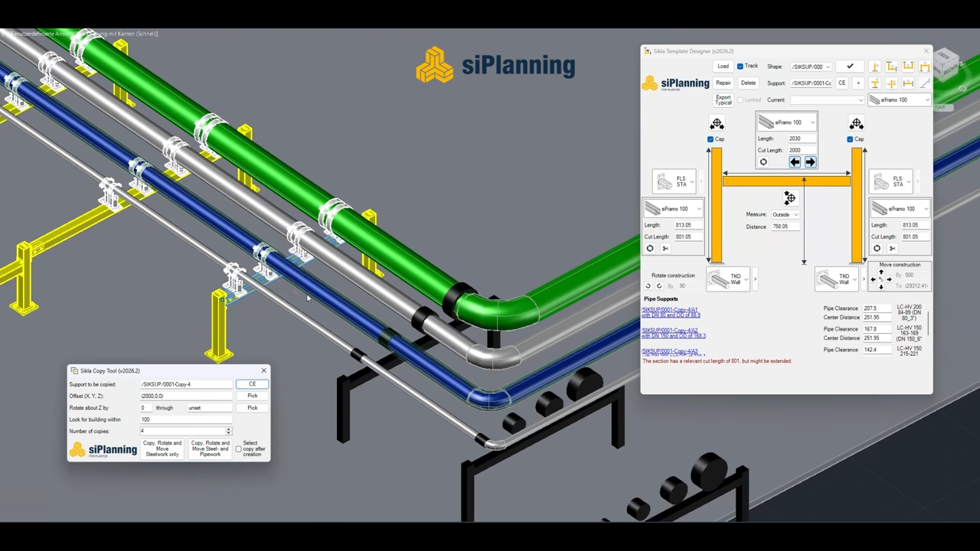980x551 pixels.
Task: Click the Export Typical button
Action: (x=723, y=100)
